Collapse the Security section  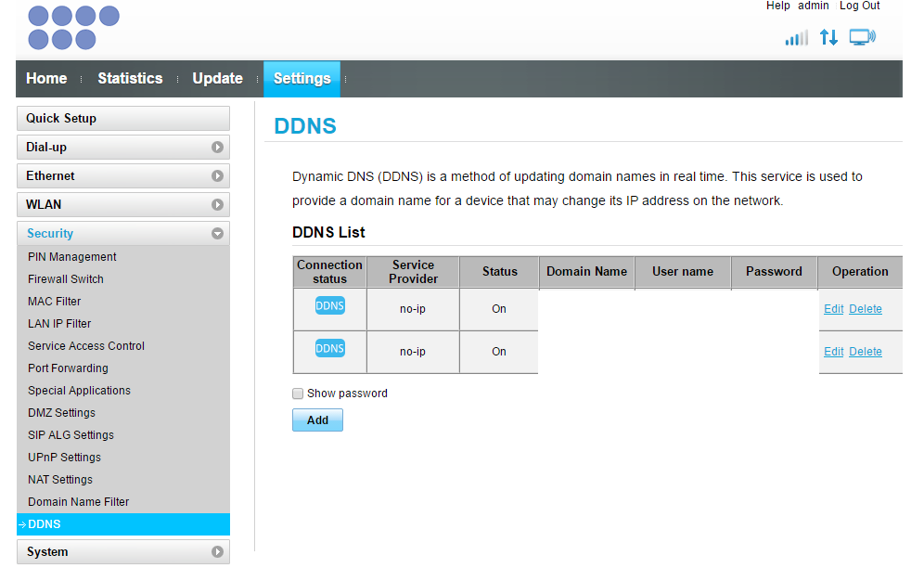122,233
